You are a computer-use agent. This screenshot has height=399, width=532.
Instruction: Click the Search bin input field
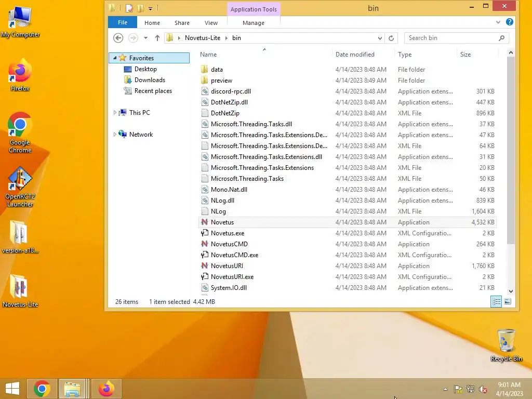(x=456, y=38)
